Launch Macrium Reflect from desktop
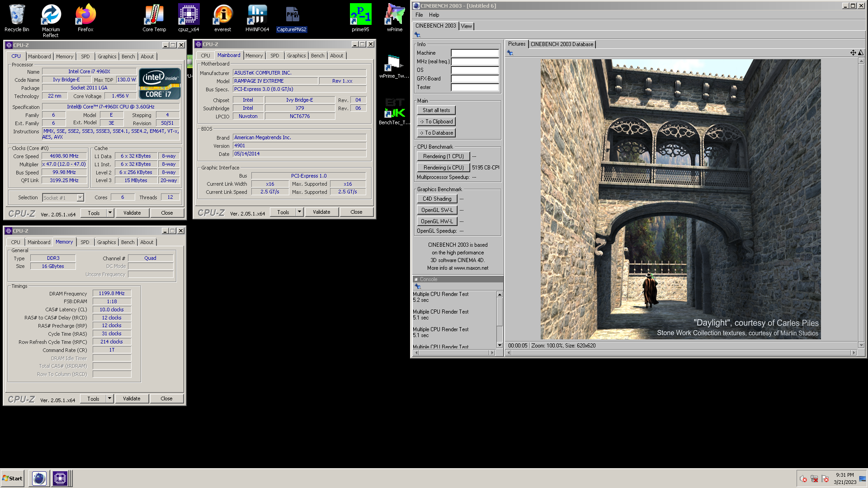The image size is (868, 488). tap(51, 21)
